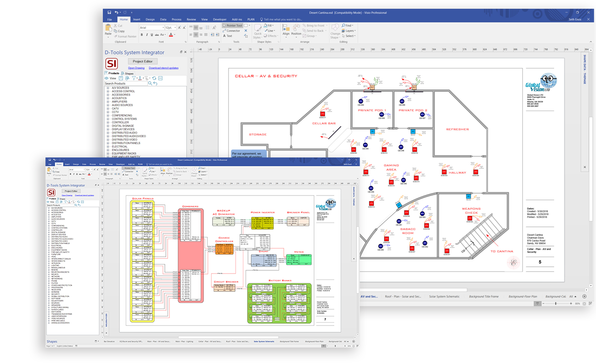Toggle Italic in back window Font group
Image resolution: width=596 pixels, height=364 pixels.
pyautogui.click(x=146, y=34)
